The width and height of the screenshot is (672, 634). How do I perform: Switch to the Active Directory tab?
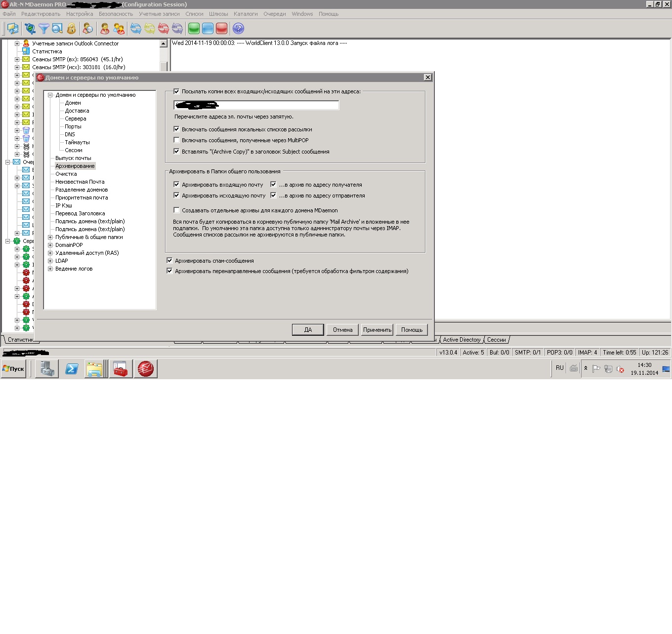click(x=462, y=340)
